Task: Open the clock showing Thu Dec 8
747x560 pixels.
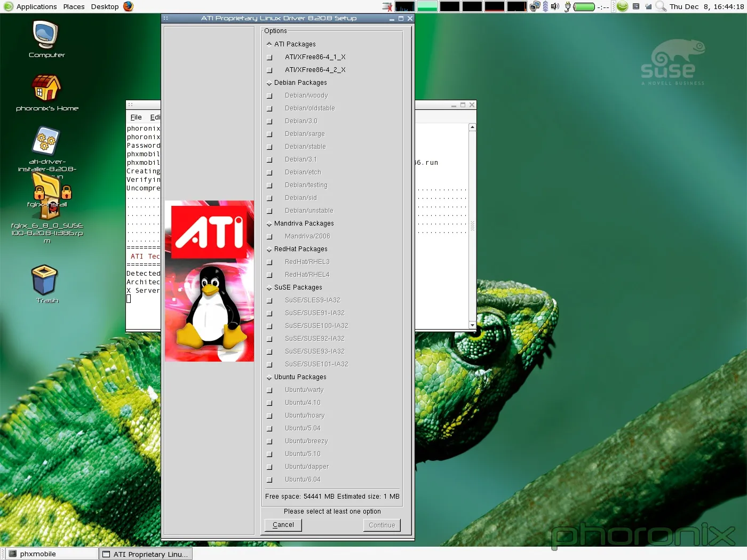Action: point(706,6)
